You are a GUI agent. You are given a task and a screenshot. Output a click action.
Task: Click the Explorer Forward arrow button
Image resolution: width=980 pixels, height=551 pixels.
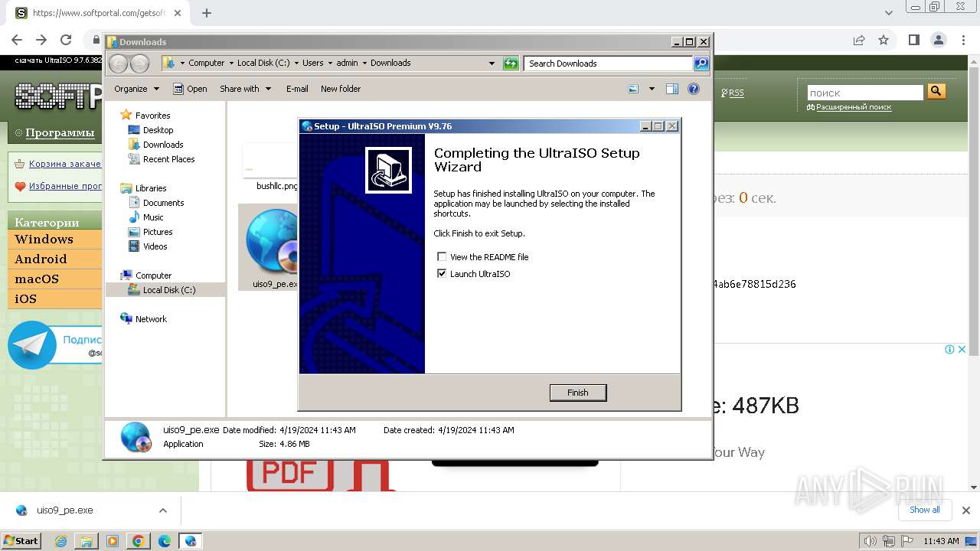pyautogui.click(x=139, y=64)
